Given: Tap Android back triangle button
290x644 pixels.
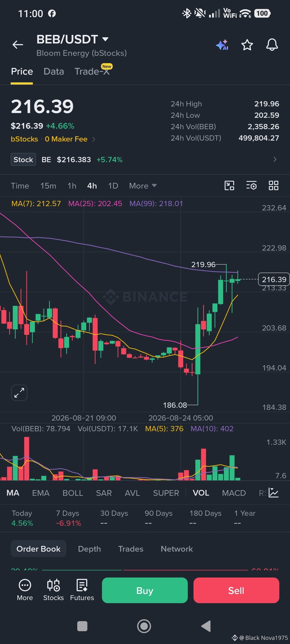Looking at the screenshot, I should (206, 626).
